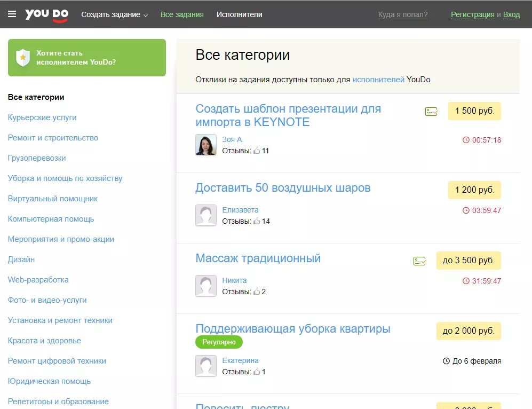Select Установка и ремонт техники category
Image resolution: width=532 pixels, height=409 pixels.
(x=60, y=320)
